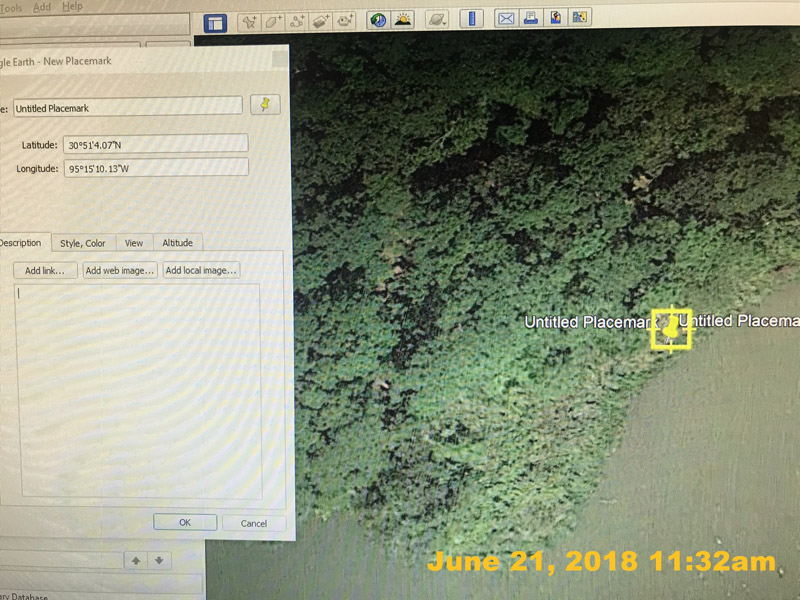
Task: Click the Add web image button
Action: [120, 271]
